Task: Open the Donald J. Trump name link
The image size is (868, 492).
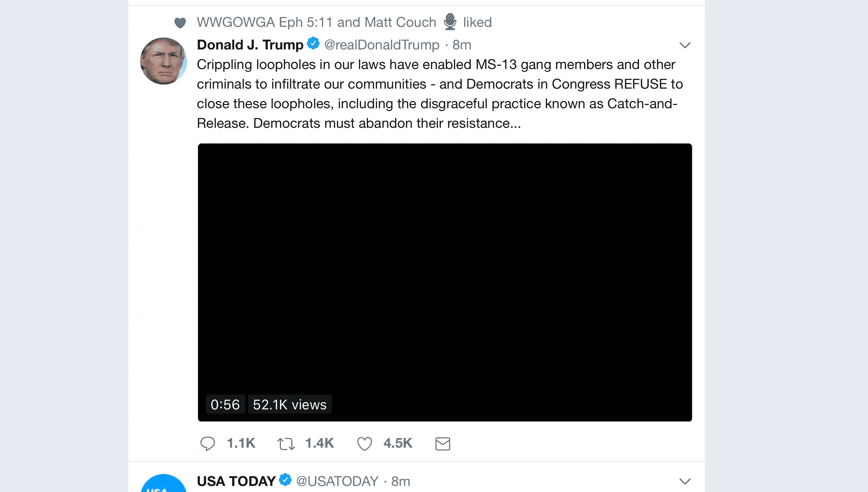Action: click(250, 45)
